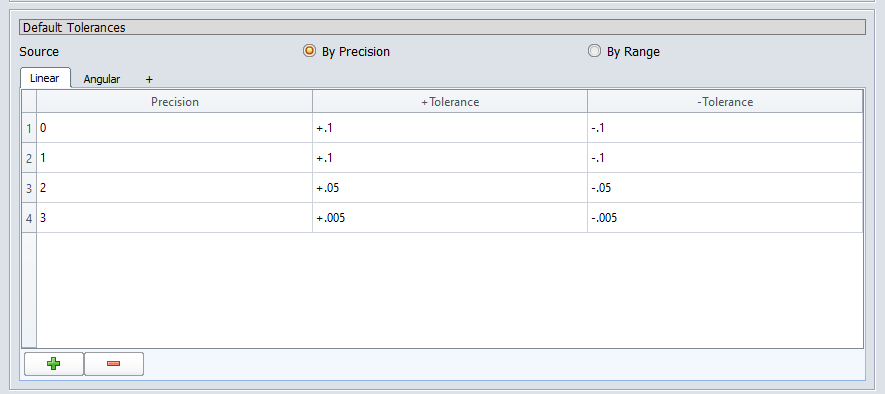Click the +.005 tolerance cell
This screenshot has width=885, height=394.
[x=450, y=218]
